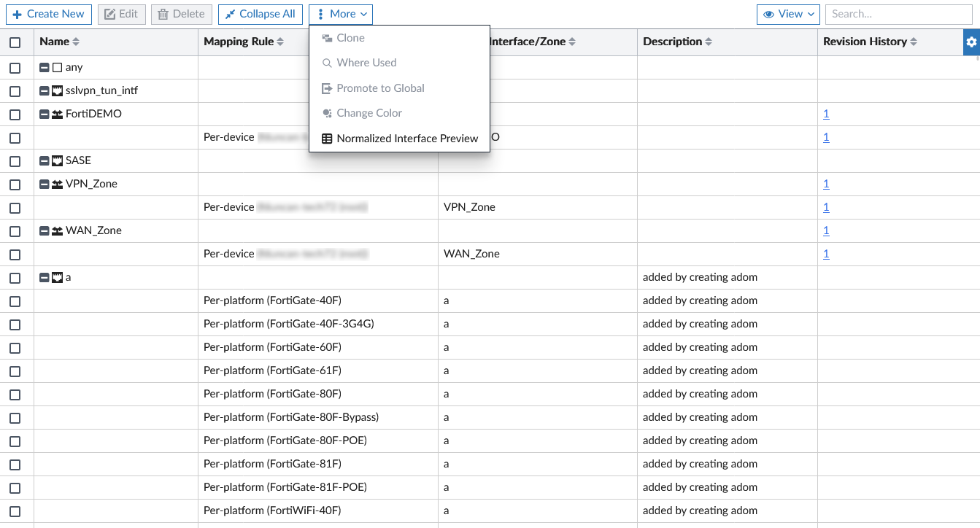Open Revision History link for FortiDEMO

tap(826, 114)
